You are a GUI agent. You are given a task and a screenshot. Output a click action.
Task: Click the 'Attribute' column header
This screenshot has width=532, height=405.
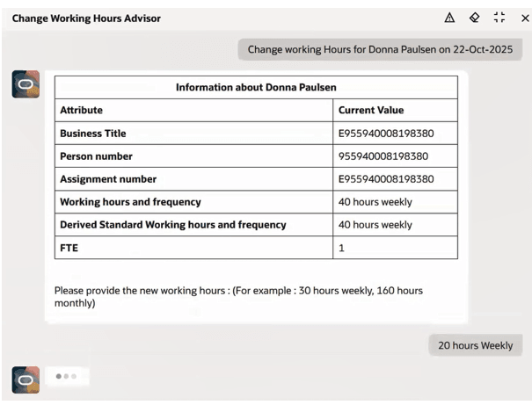(82, 110)
